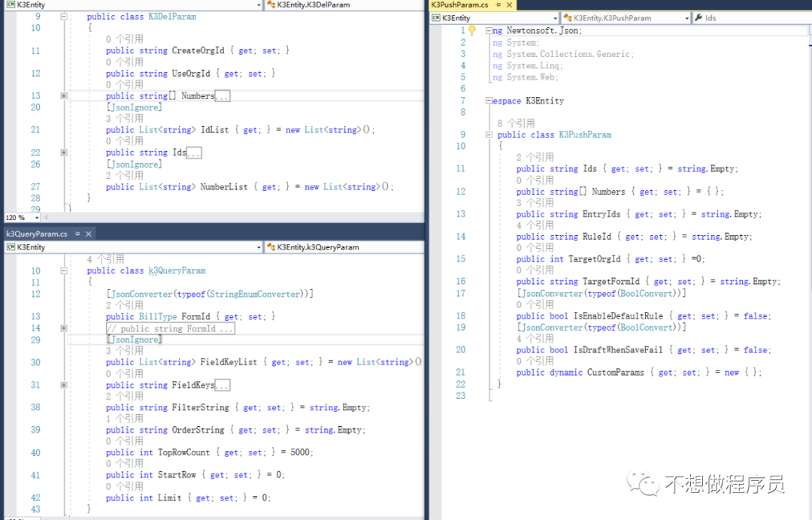The image size is (812, 520).
Task: Expand the collapsed Ids property on line 22
Action: click(64, 153)
